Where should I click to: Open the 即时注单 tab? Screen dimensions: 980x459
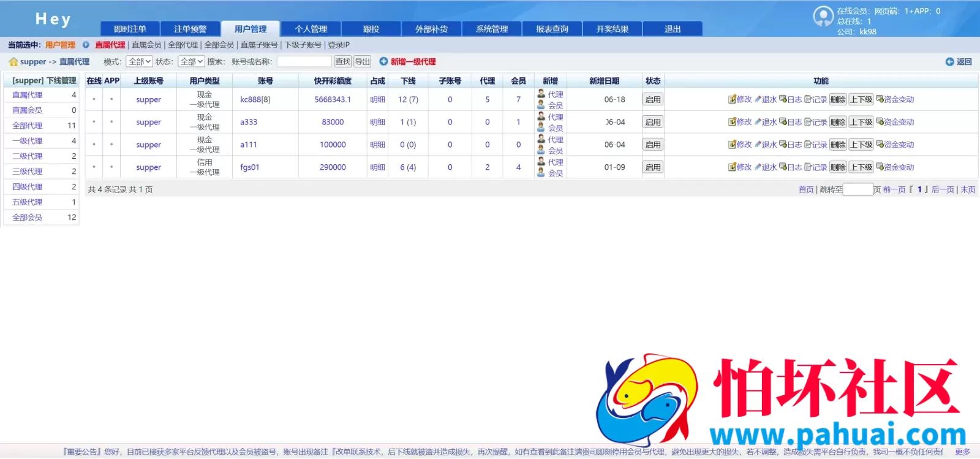(130, 29)
